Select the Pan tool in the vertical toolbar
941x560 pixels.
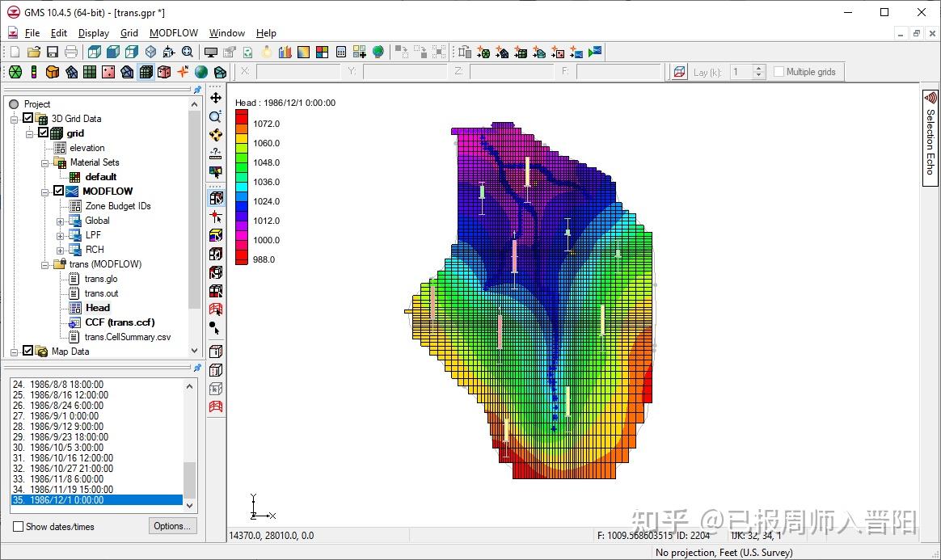pyautogui.click(x=216, y=98)
